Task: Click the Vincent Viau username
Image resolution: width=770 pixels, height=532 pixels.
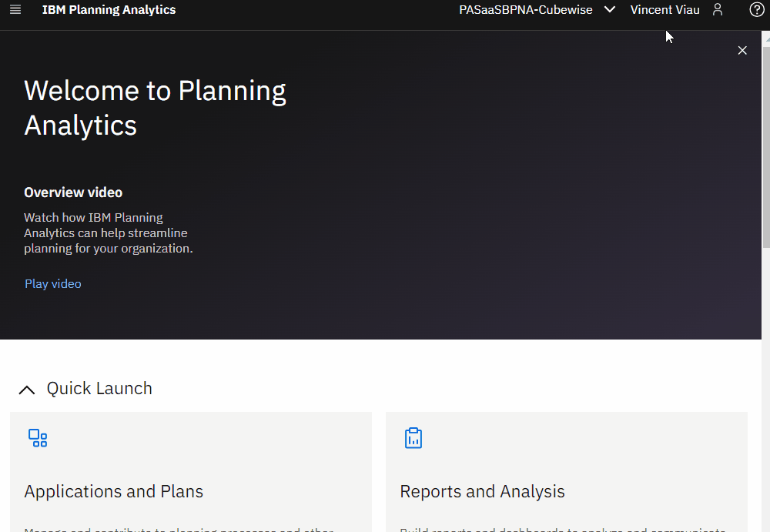Action: (665, 10)
